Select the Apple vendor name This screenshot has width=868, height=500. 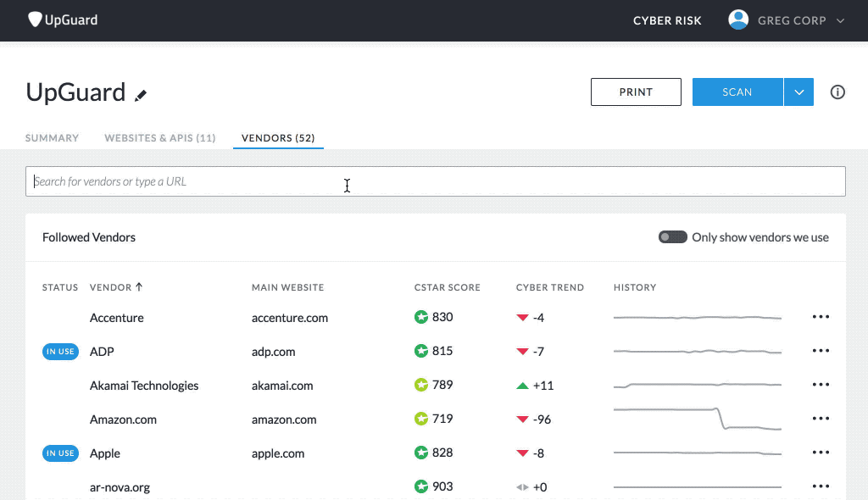[104, 453]
